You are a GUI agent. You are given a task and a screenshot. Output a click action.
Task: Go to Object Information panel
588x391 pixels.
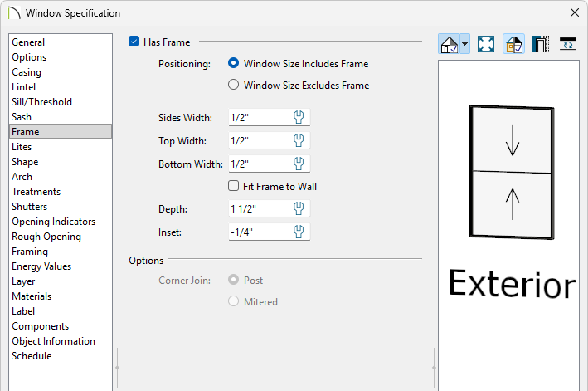coord(61,341)
